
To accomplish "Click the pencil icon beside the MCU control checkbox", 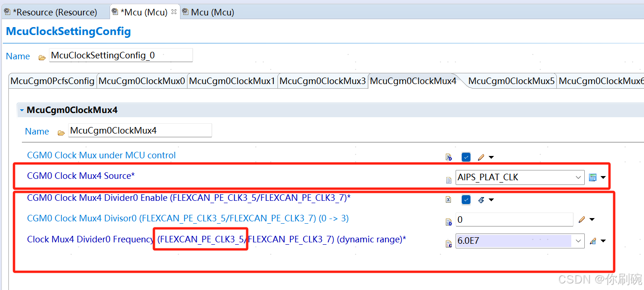I will click(481, 157).
